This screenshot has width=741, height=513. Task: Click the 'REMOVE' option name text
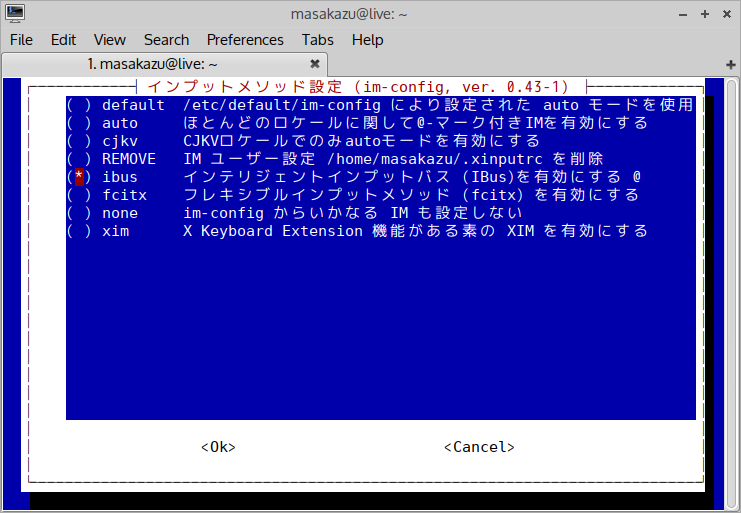click(129, 159)
